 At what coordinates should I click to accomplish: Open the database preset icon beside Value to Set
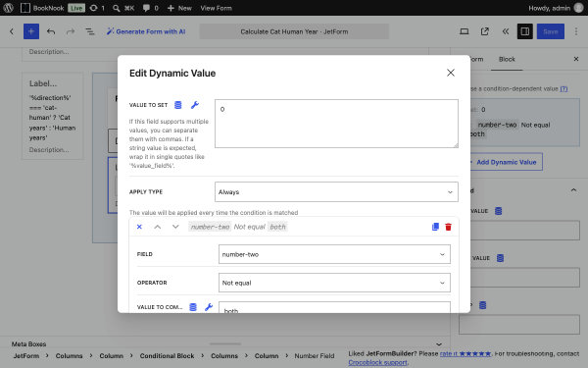click(x=178, y=105)
